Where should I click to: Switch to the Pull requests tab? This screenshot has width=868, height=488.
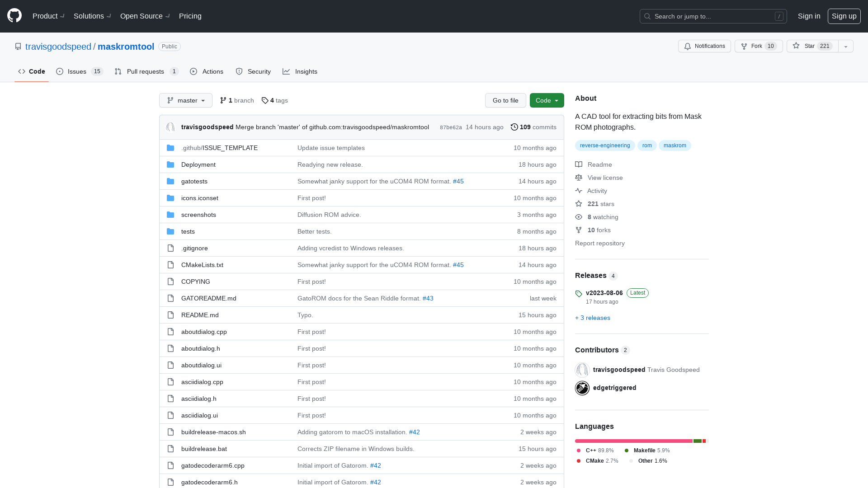[146, 71]
